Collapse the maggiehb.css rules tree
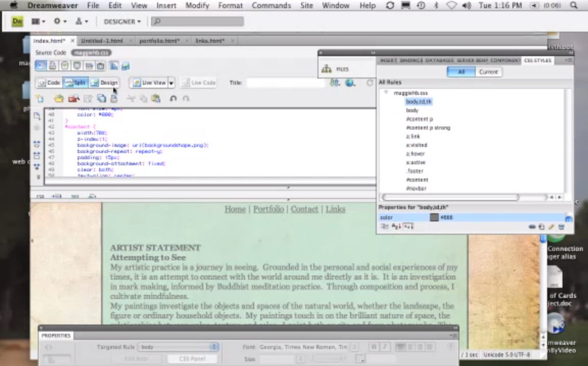This screenshot has height=366, width=588. [x=386, y=93]
